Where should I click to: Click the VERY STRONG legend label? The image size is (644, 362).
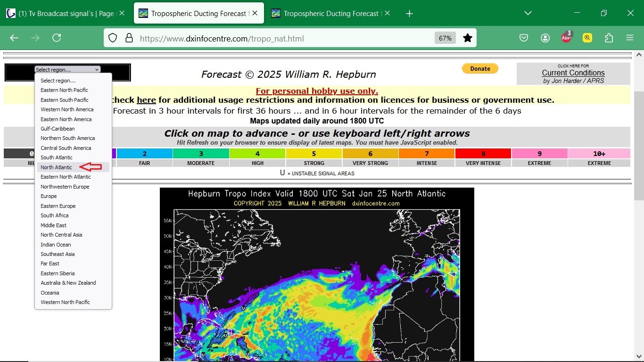(371, 163)
